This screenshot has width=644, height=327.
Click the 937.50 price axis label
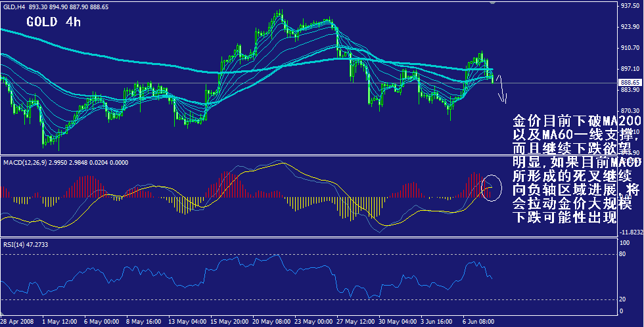click(x=629, y=6)
